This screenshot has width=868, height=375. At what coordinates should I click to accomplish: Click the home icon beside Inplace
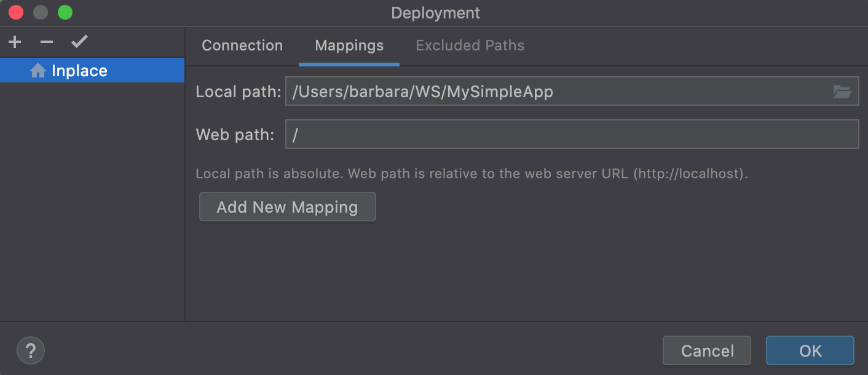[38, 69]
